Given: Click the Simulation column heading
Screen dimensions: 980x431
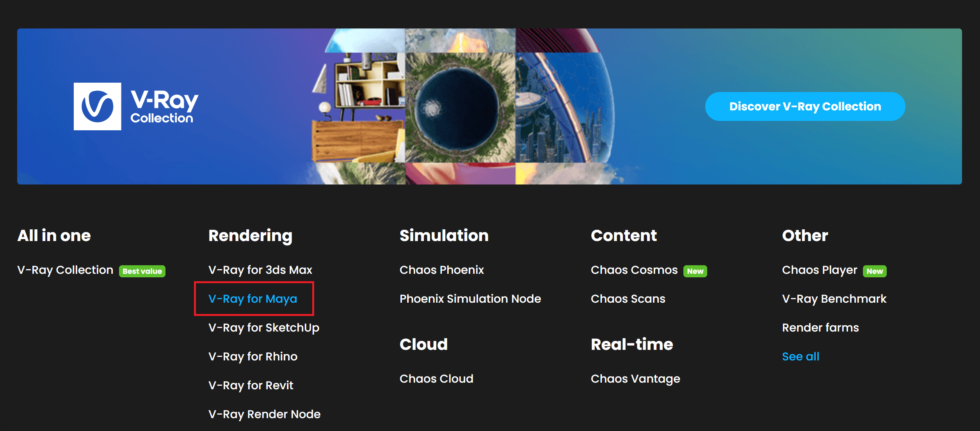Looking at the screenshot, I should pos(444,236).
